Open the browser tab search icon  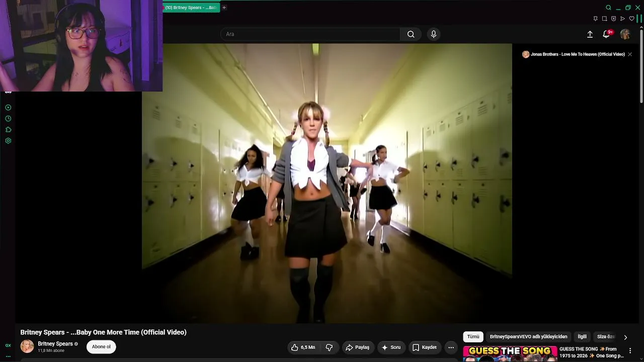tap(608, 8)
